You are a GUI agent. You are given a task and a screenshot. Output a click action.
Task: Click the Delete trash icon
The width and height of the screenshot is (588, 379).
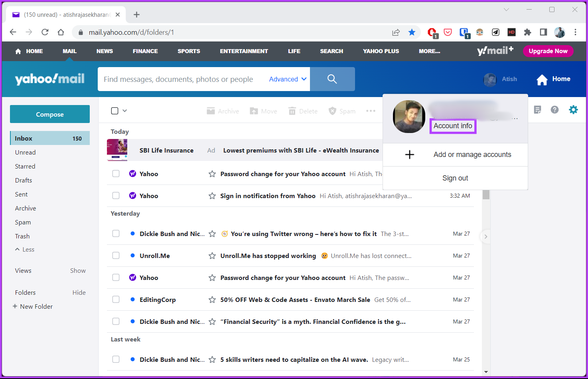tap(292, 111)
